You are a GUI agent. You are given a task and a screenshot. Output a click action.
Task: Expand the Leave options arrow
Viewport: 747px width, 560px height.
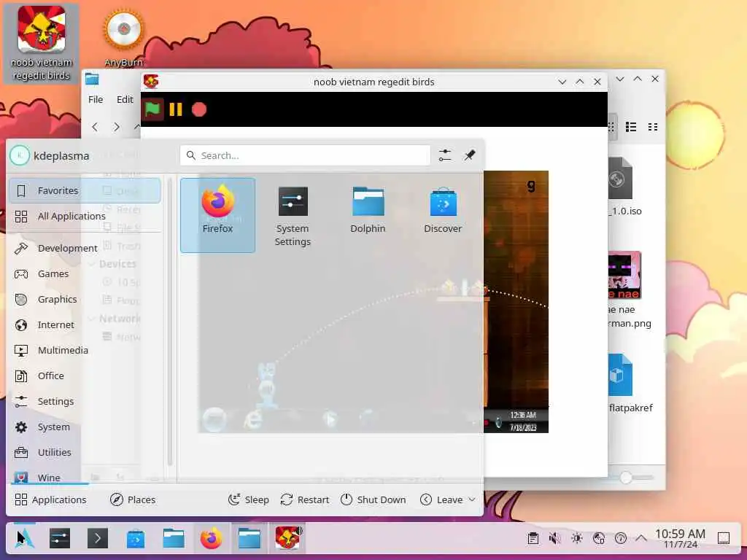point(472,499)
